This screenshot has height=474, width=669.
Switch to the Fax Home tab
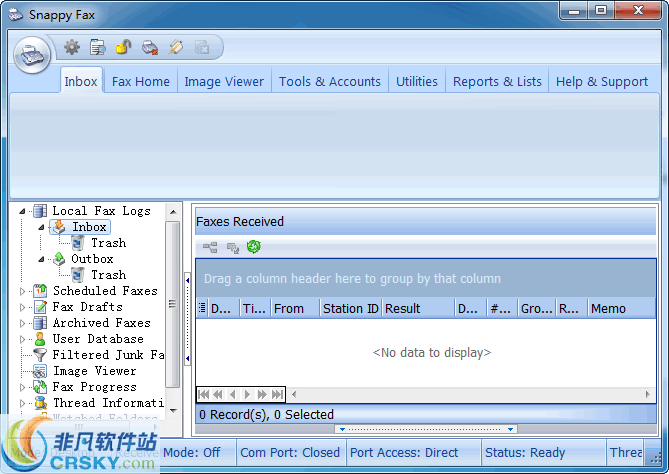[x=140, y=81]
